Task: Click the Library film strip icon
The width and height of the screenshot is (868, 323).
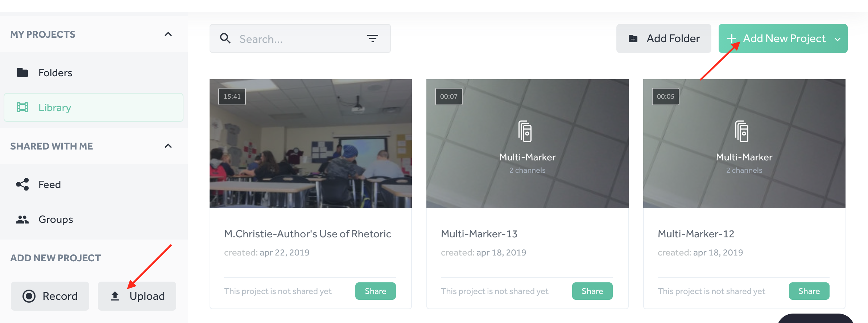Action: (22, 107)
